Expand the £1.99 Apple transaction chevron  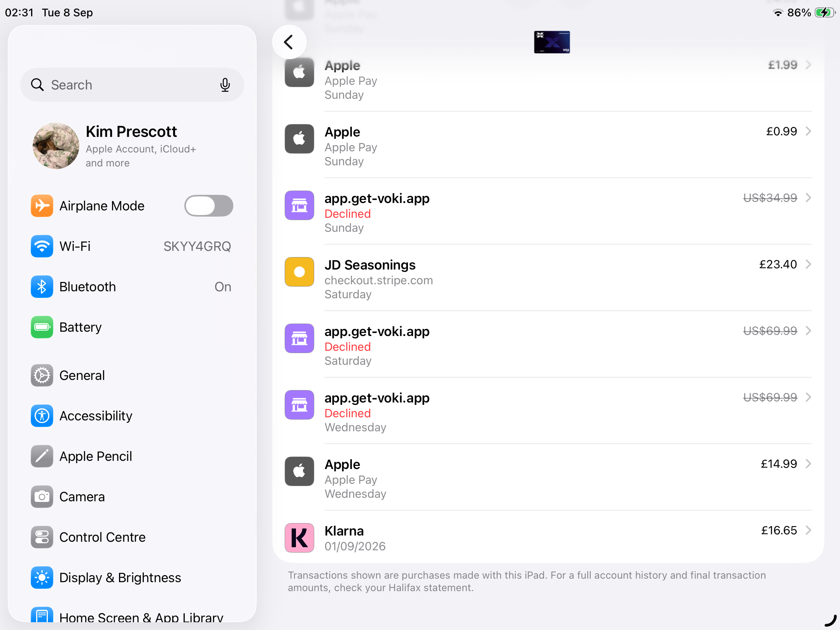(808, 65)
